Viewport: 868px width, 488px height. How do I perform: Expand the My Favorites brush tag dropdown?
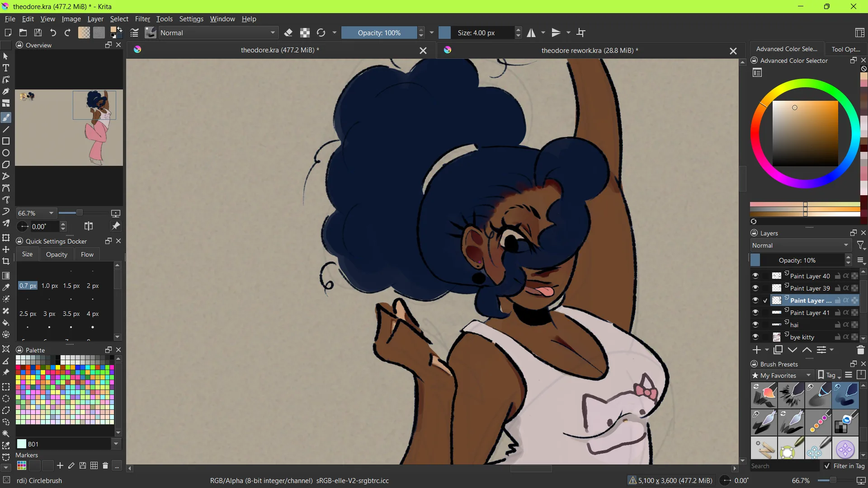(782, 375)
